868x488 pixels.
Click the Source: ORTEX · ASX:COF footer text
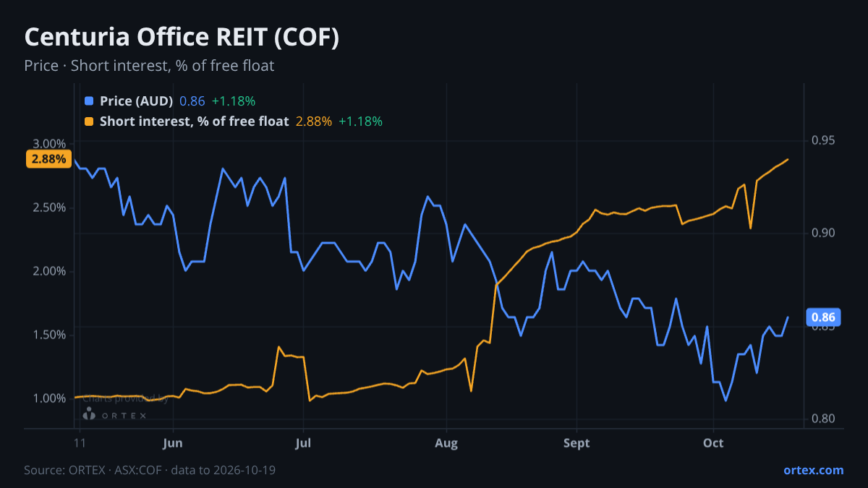[x=150, y=470]
